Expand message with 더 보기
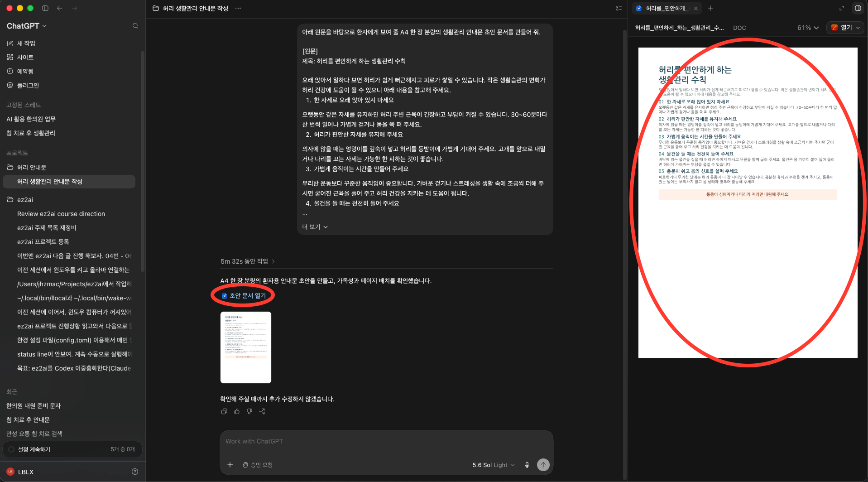This screenshot has height=482, width=868. [x=315, y=227]
